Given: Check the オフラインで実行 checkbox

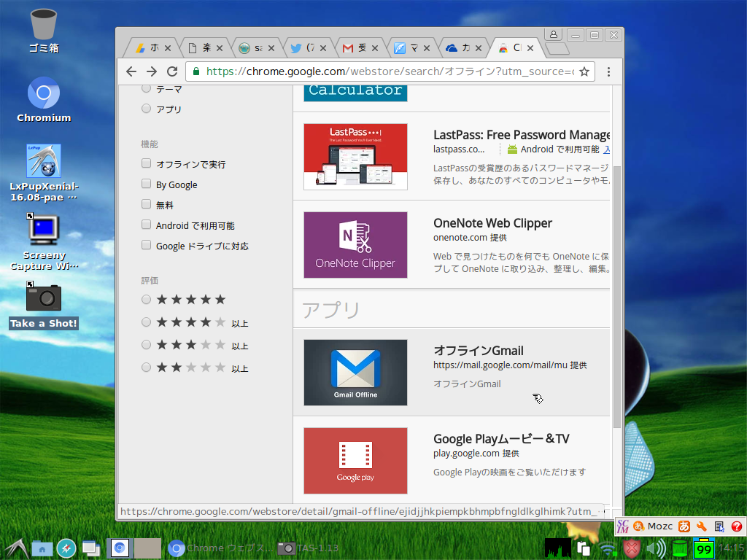Looking at the screenshot, I should 146,163.
